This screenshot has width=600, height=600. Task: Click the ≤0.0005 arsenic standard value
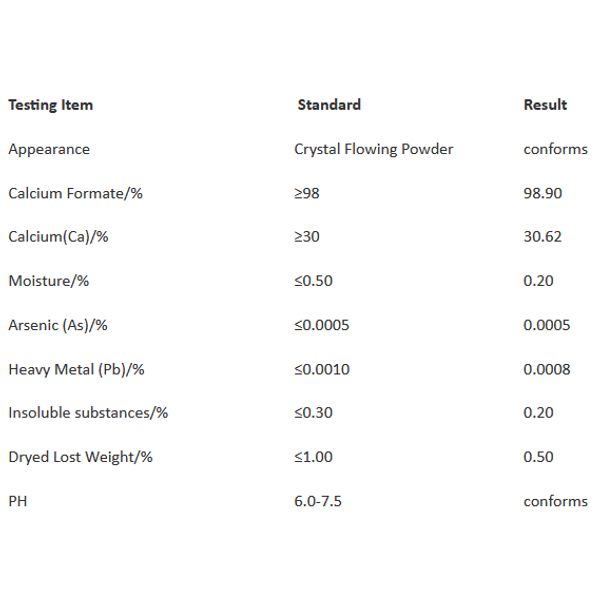point(322,325)
